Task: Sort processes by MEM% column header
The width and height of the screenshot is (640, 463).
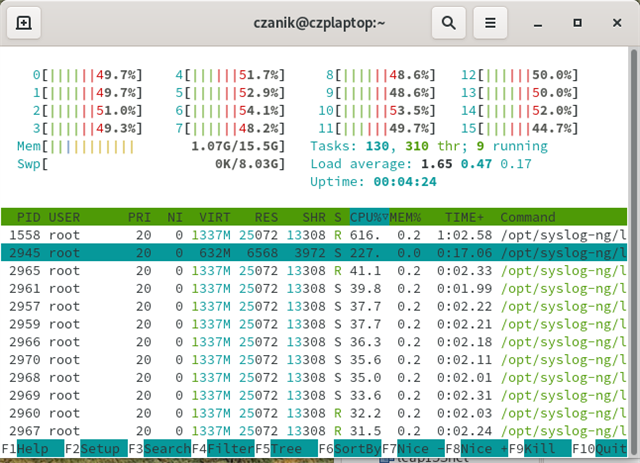Action: coord(405,217)
